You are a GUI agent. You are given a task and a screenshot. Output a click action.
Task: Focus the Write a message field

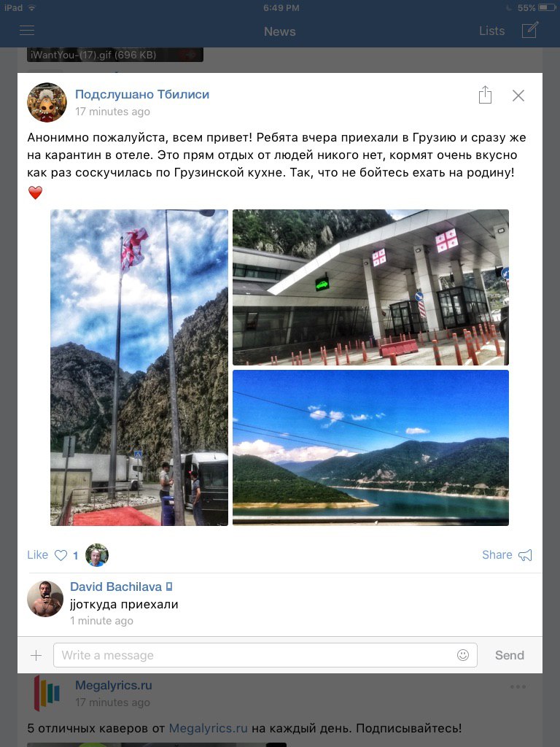pyautogui.click(x=265, y=655)
